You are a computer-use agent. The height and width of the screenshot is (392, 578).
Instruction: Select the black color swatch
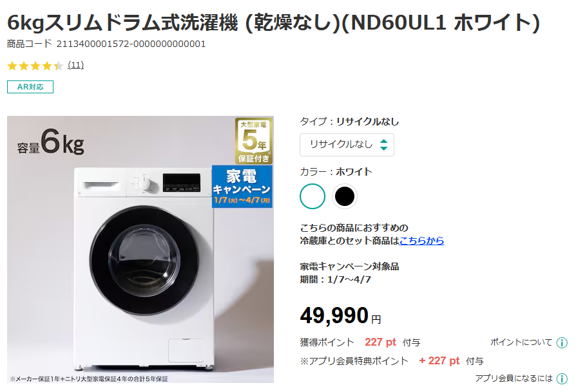pyautogui.click(x=344, y=196)
